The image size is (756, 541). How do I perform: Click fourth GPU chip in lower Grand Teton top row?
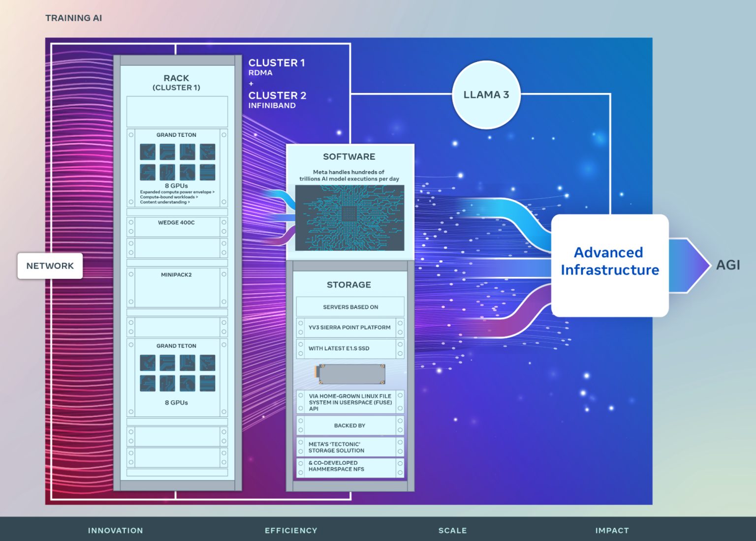tap(207, 363)
